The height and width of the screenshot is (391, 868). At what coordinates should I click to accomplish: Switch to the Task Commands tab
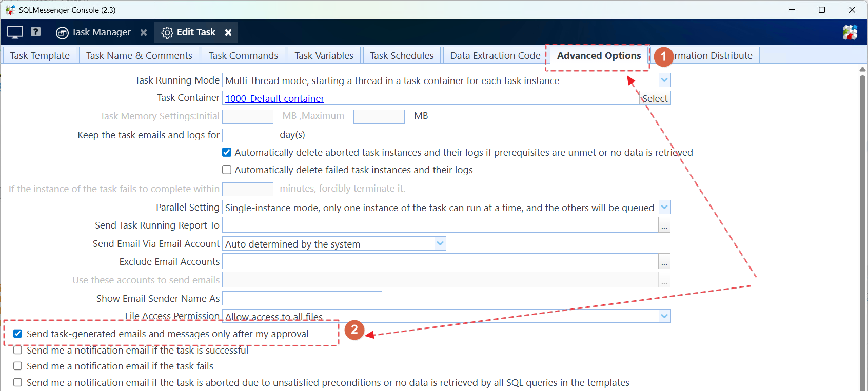click(243, 55)
